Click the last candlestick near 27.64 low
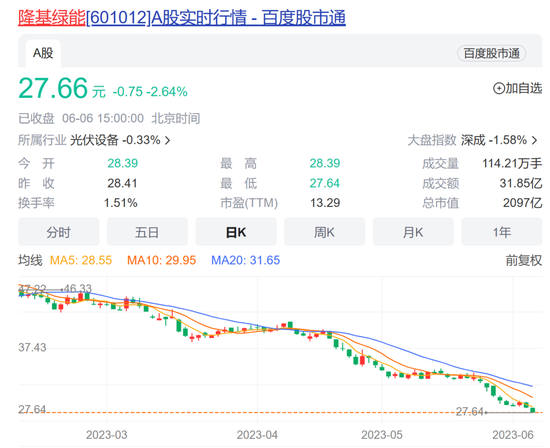Screen dimensions: 550x448 point(532,410)
